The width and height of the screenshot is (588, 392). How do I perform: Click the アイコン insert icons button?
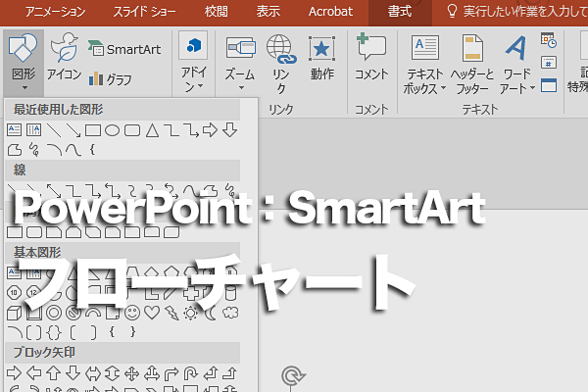click(x=64, y=57)
